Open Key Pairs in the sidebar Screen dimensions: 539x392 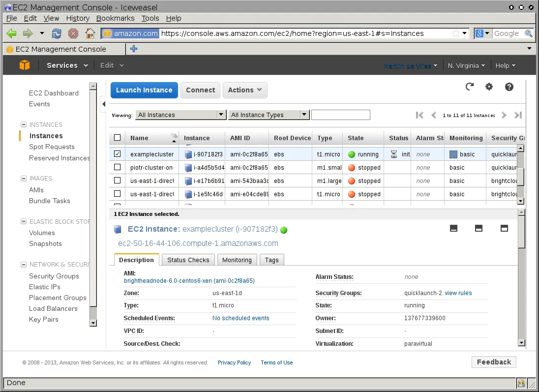point(44,319)
